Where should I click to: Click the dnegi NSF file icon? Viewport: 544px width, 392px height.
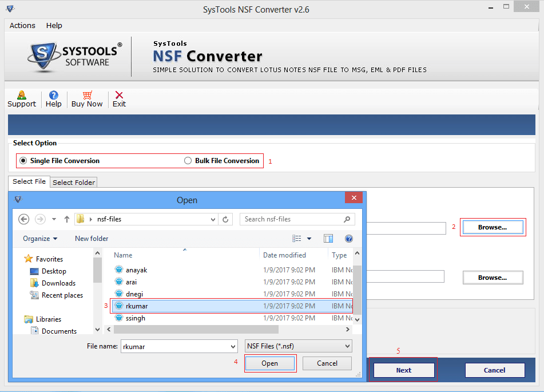(x=118, y=294)
